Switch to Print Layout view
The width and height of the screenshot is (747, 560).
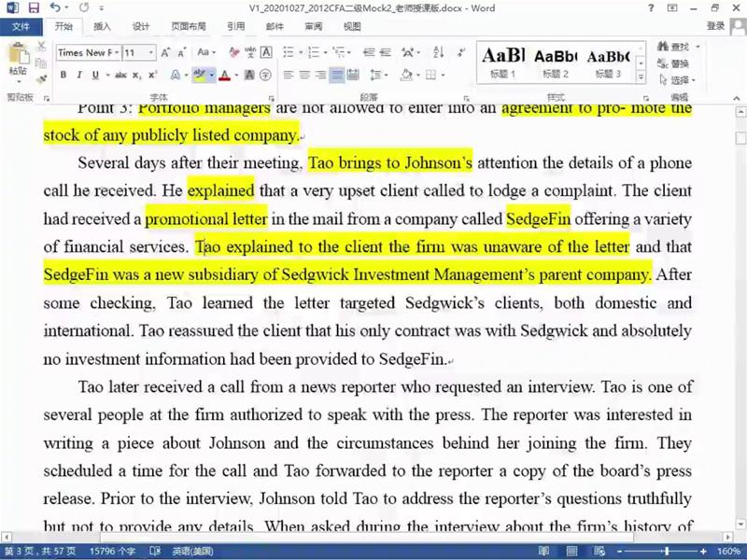pos(571,551)
